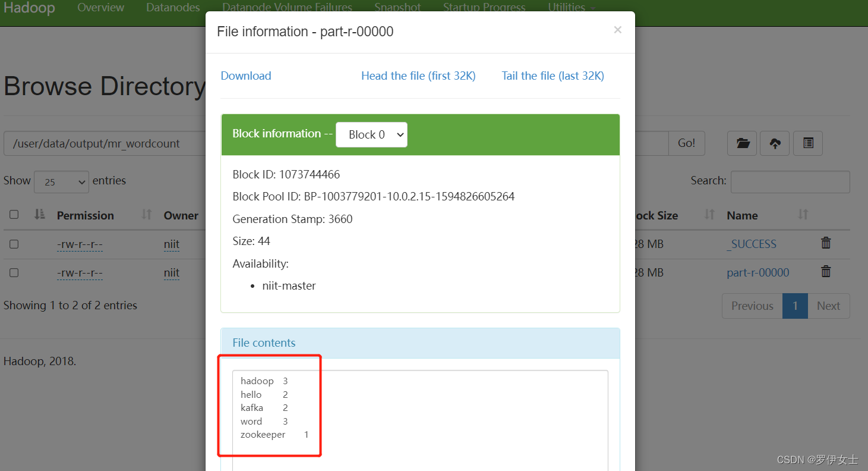The height and width of the screenshot is (471, 868).
Task: Click the Owner column header
Action: (x=181, y=215)
